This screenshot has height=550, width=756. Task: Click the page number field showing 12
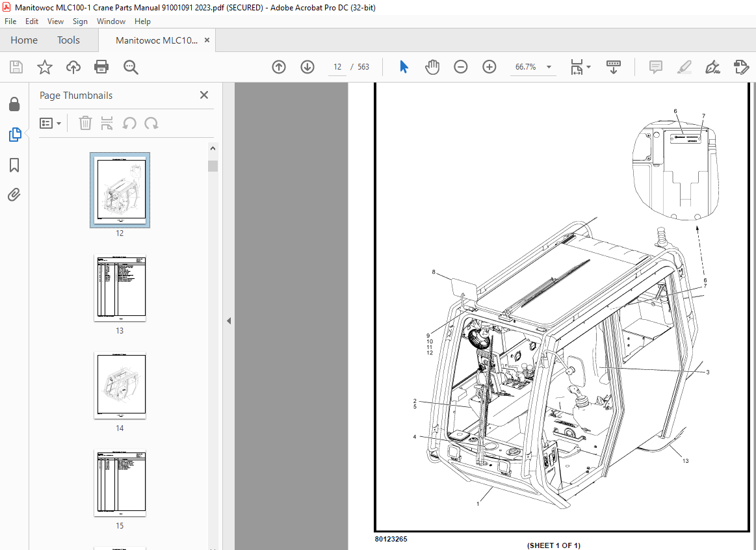tap(337, 67)
